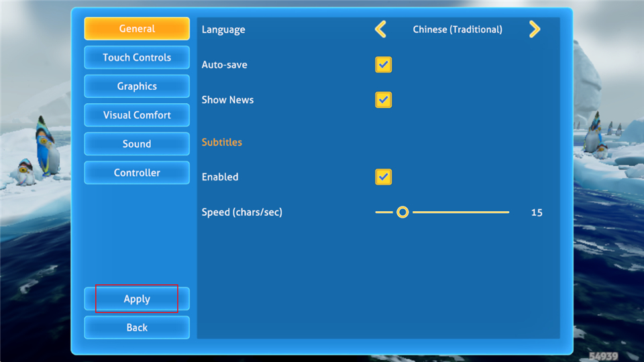
Task: Click the Back button
Action: [137, 328]
